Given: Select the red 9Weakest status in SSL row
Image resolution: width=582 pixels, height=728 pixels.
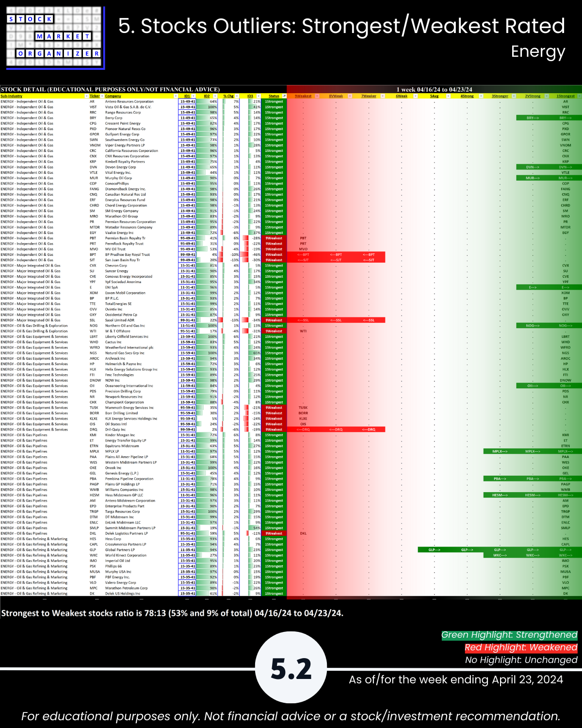Looking at the screenshot, I should click(275, 320).
